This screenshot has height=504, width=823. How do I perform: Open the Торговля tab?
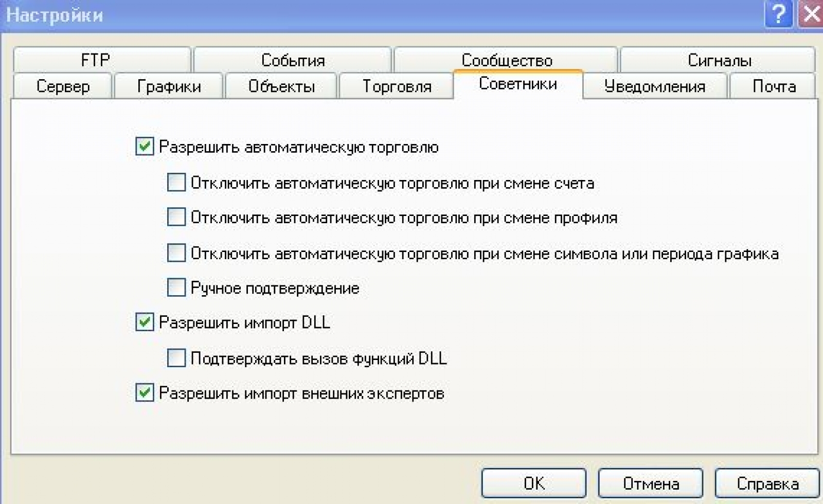[x=397, y=86]
